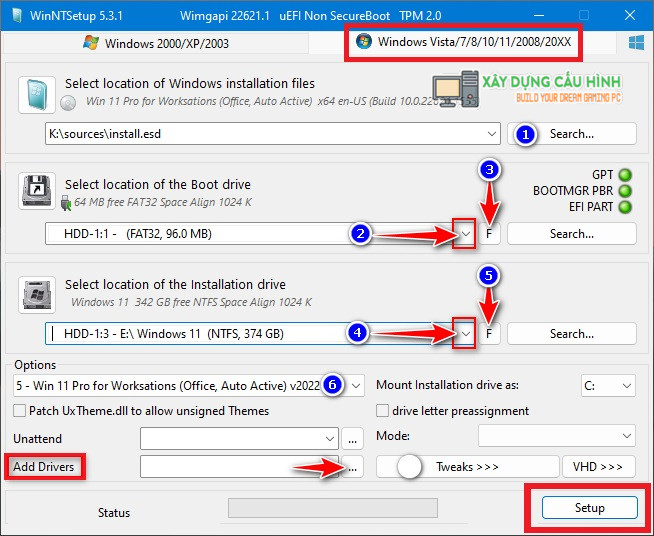Open the Win 11 Pro edition options dropdown

tap(355, 385)
